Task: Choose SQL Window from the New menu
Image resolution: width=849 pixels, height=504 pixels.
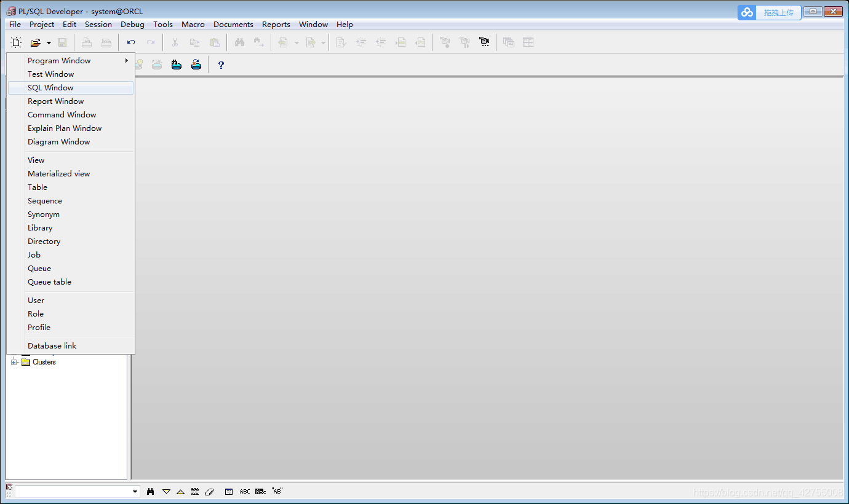Action: click(x=71, y=88)
